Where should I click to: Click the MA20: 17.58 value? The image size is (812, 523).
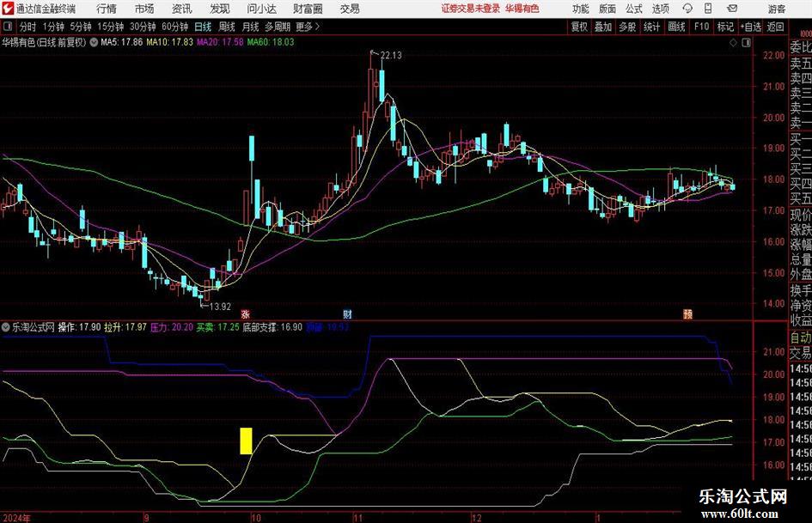[x=220, y=42]
